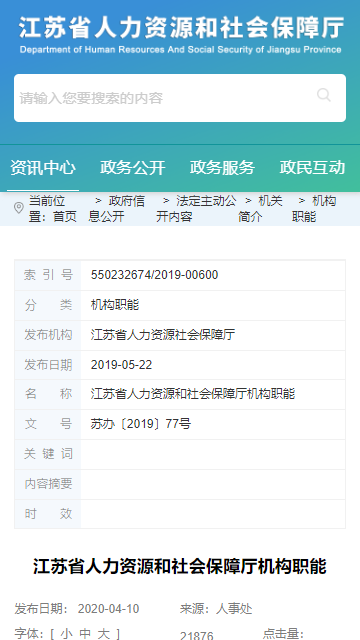Go to 首页 via breadcrumb

64,217
